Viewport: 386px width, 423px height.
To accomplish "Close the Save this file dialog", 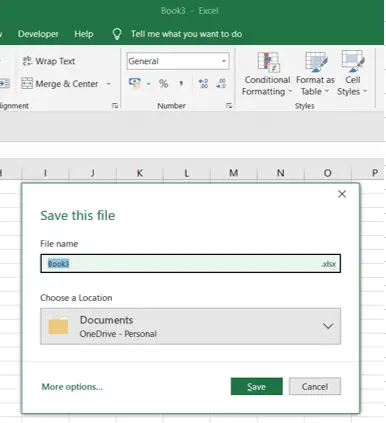I will 342,194.
